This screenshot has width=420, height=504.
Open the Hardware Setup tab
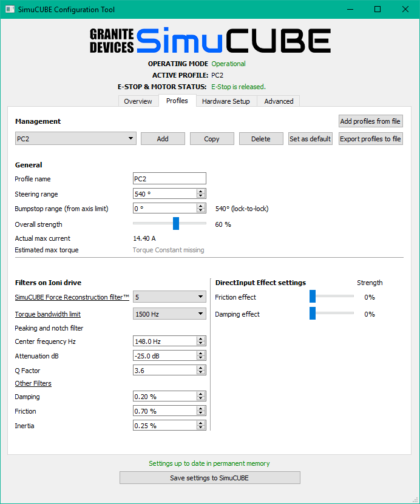pyautogui.click(x=226, y=101)
